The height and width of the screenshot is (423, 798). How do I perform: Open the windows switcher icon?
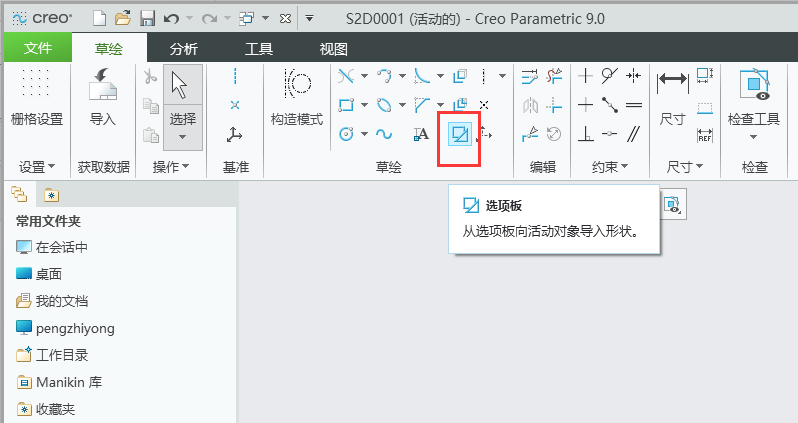pyautogui.click(x=247, y=19)
